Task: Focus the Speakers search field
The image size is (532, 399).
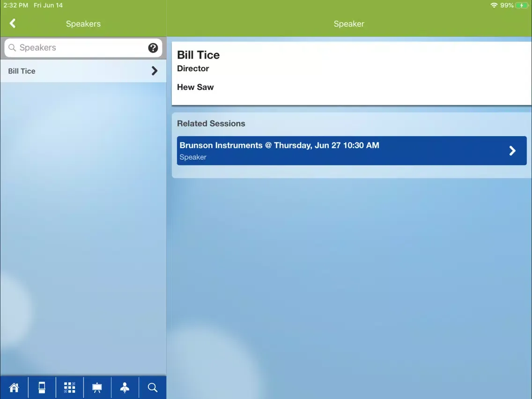Action: click(83, 48)
